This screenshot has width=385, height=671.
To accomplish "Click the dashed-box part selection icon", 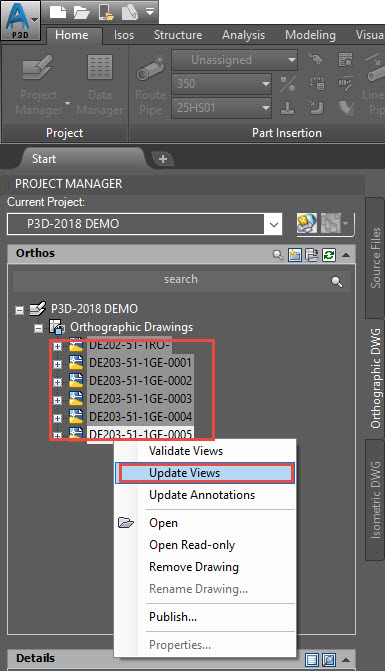I will pyautogui.click(x=317, y=83).
